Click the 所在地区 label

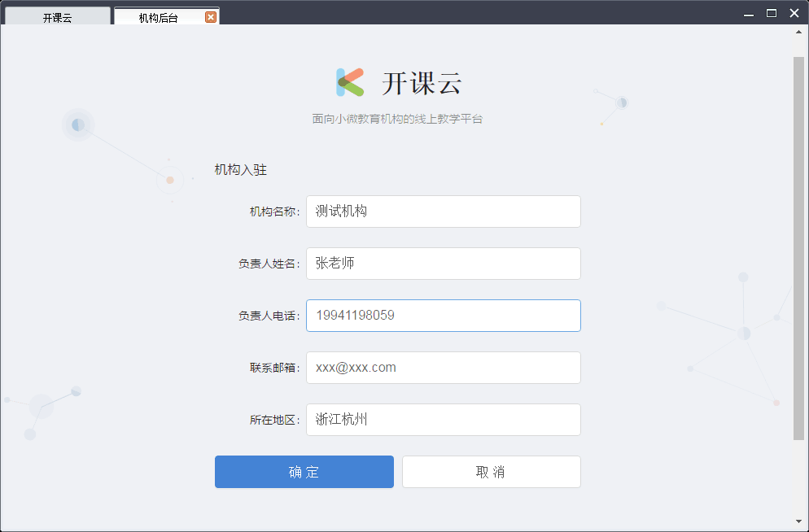pyautogui.click(x=274, y=420)
